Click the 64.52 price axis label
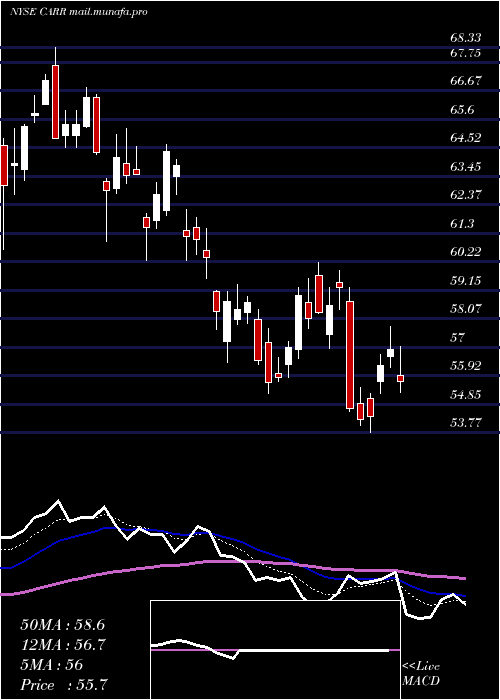Screen dimensions: 500x700 click(466, 138)
